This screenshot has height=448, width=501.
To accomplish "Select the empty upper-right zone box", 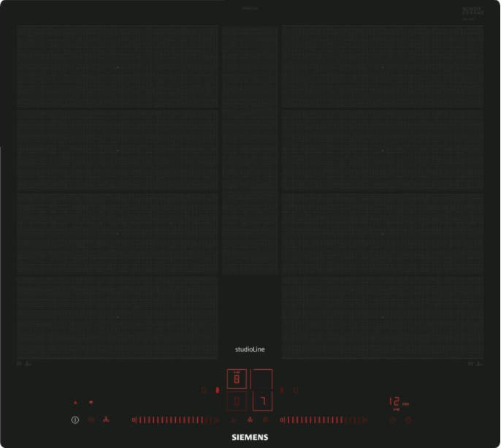I will click(262, 379).
